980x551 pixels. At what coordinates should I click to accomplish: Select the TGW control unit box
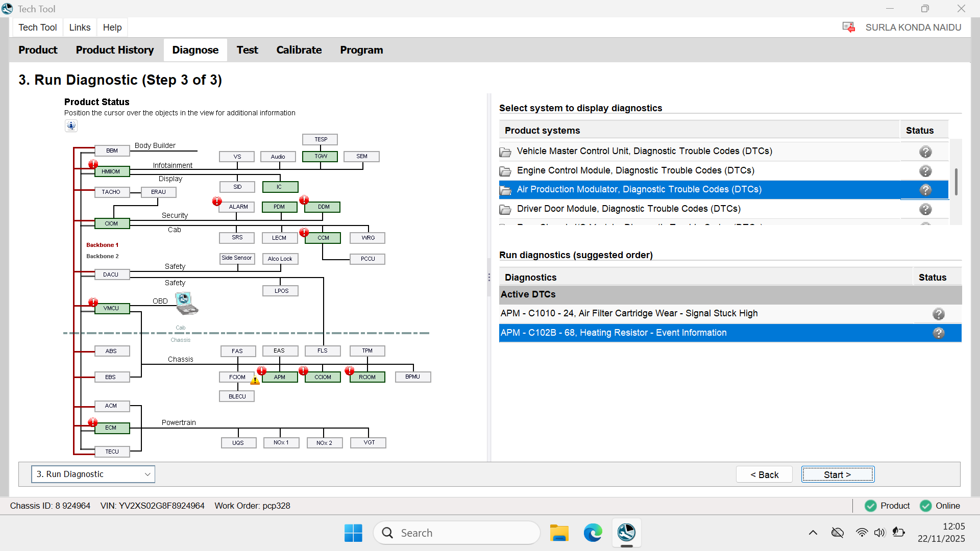coord(320,157)
